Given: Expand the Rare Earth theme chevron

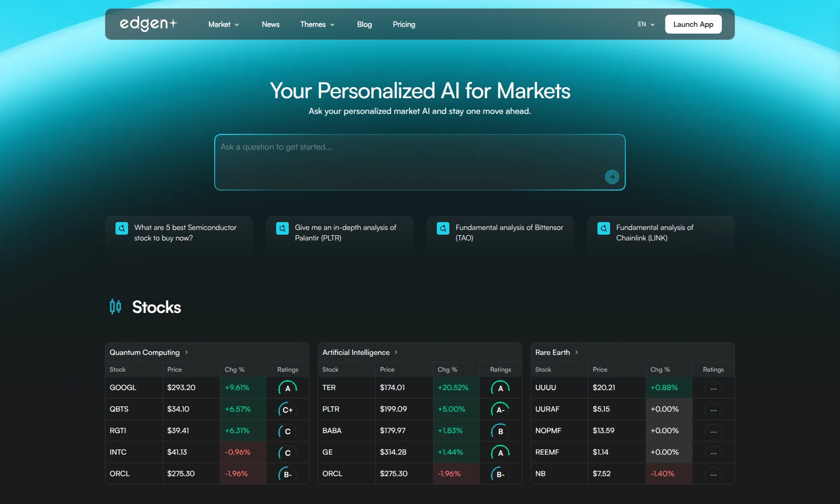Looking at the screenshot, I should click(x=576, y=352).
